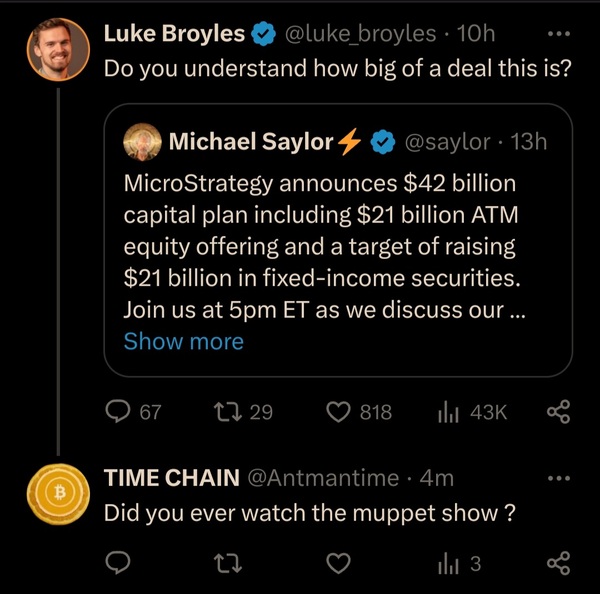The image size is (600, 594).
Task: Open Luke Broyles' profile picture
Action: (58, 50)
